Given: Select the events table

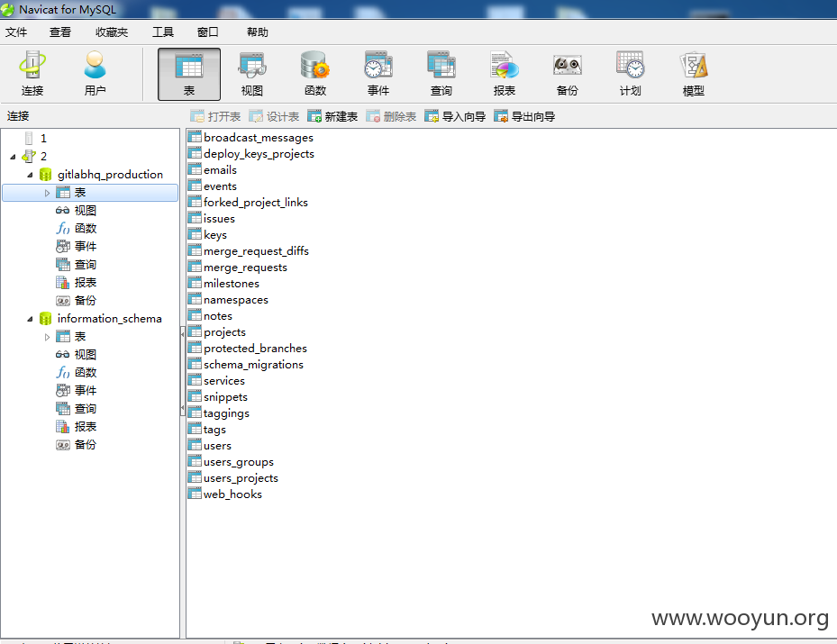Looking at the screenshot, I should pos(213,186).
